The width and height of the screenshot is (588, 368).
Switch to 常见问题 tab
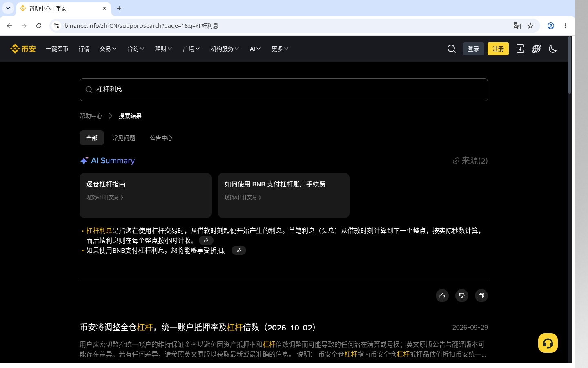(x=124, y=138)
